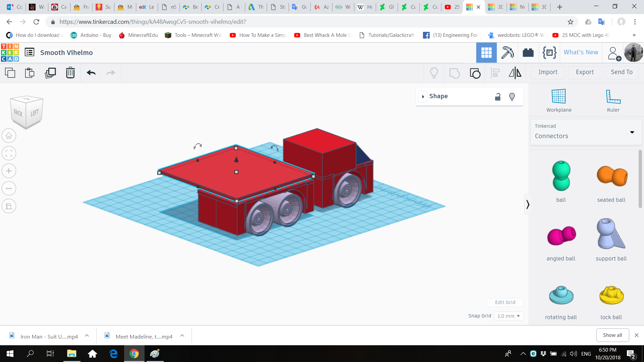Screen dimensions: 644x362
Task: Click the Home view icon
Action: (x=9, y=136)
